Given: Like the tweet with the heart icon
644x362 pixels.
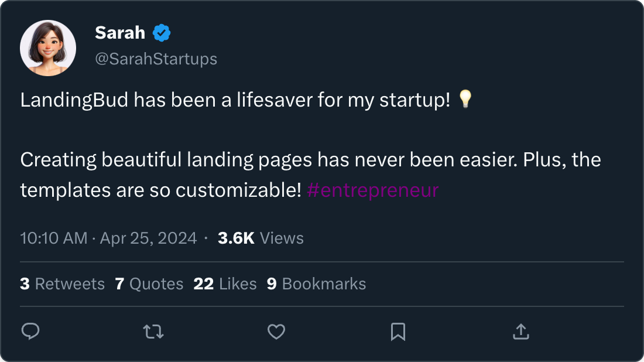Looking at the screenshot, I should (x=276, y=332).
